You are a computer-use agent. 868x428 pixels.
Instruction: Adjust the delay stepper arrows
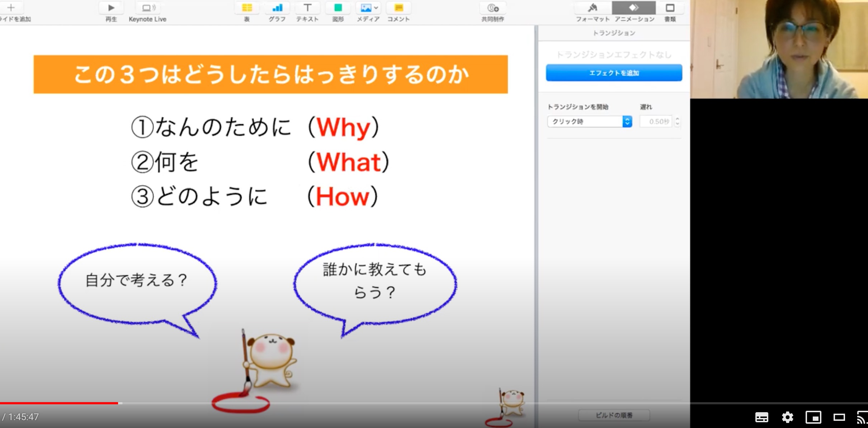coord(677,121)
